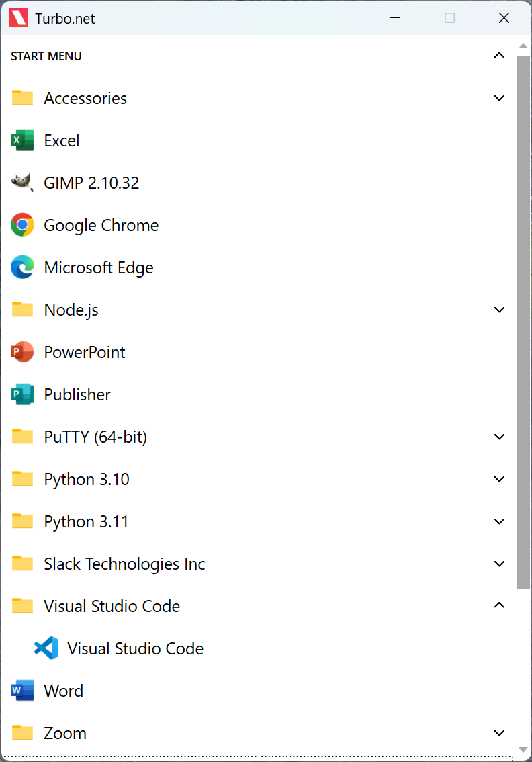Collapse the START MENU section

(499, 55)
